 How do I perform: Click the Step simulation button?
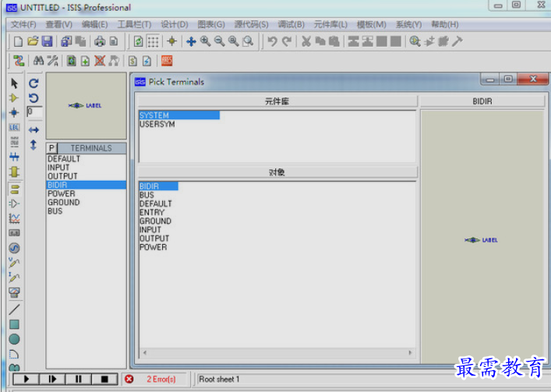coord(52,379)
